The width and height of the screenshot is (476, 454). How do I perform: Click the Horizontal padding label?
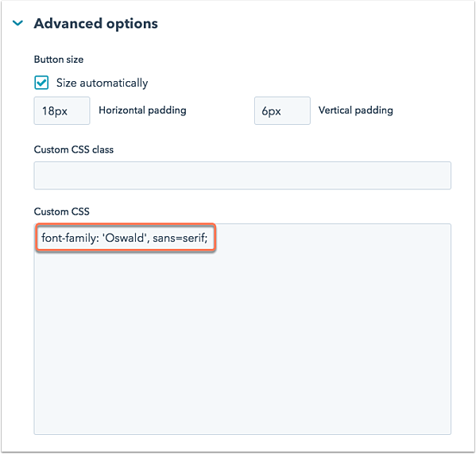(142, 111)
